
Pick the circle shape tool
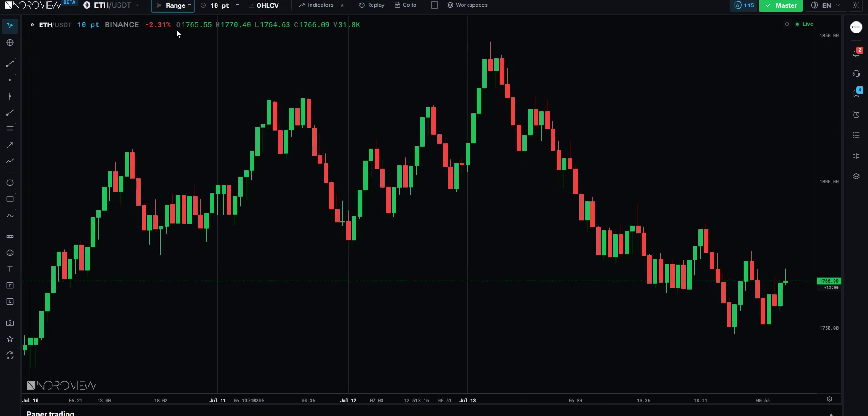click(x=10, y=183)
